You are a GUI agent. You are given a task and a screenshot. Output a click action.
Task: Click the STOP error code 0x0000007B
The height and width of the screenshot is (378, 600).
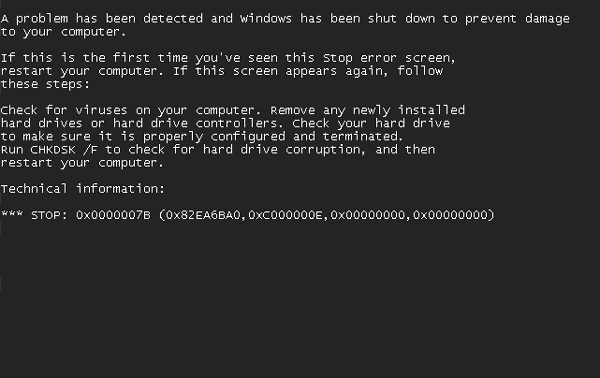coord(113,215)
